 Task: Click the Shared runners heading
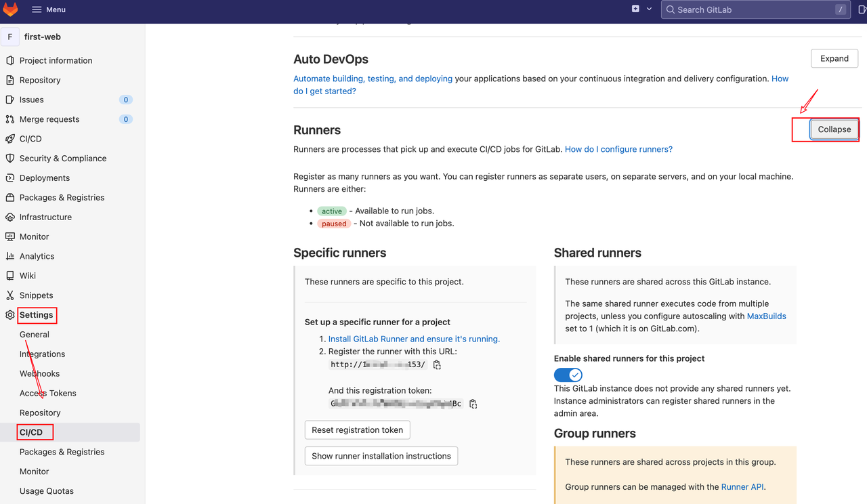pos(597,253)
